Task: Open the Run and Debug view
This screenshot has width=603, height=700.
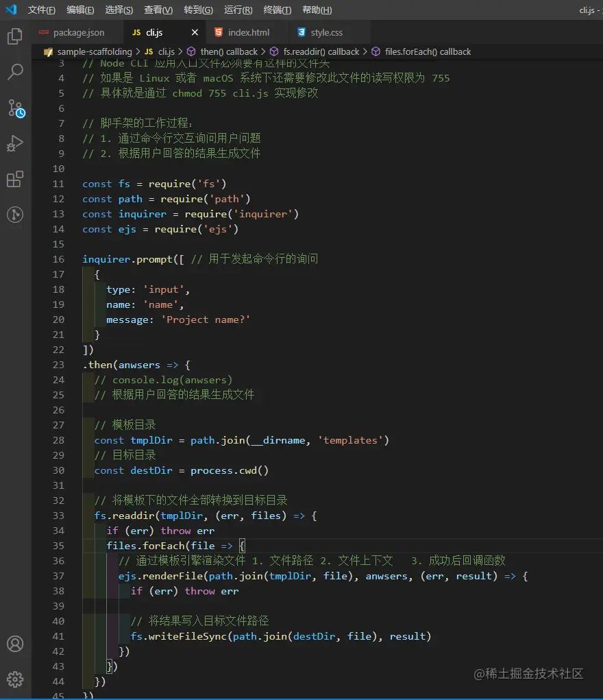Action: tap(14, 143)
